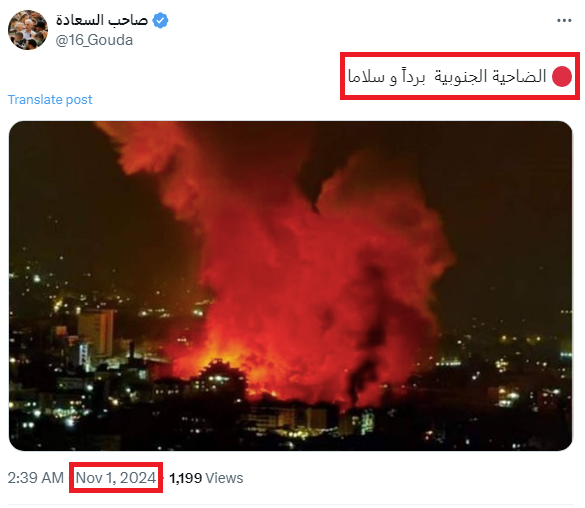Screen dimensions: 585x508
Task: Click the 1,199 view count number
Action: pos(185,478)
